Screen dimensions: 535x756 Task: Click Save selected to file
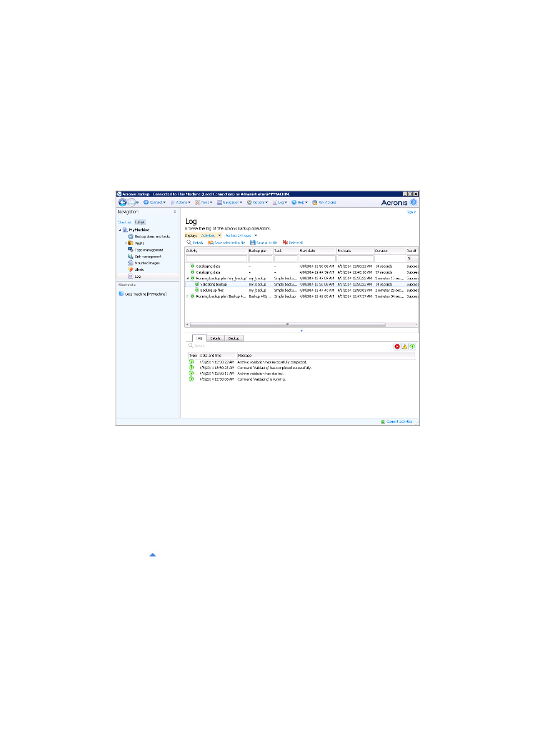click(x=226, y=243)
